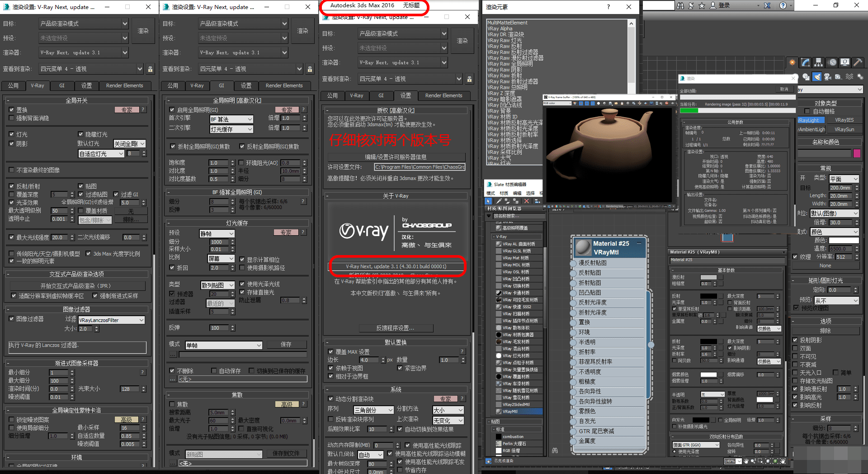Screen dimensions: 868x474
Task: Open the 首次引擎 BF 算法 dropdown
Action: tap(231, 119)
